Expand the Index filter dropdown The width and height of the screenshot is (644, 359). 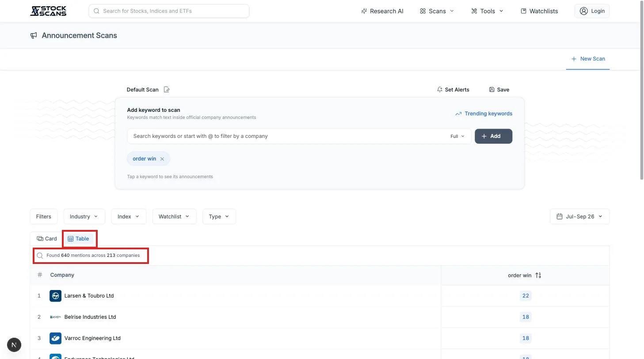coord(129,217)
